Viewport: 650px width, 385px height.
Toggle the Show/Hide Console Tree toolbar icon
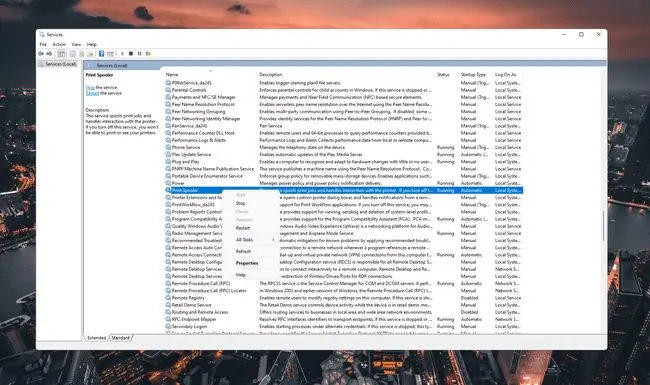(61, 53)
